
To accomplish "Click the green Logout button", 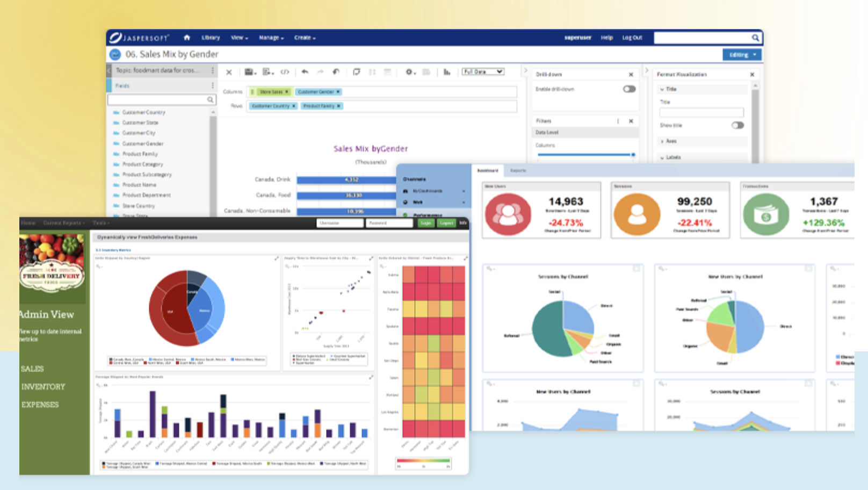I will 446,223.
